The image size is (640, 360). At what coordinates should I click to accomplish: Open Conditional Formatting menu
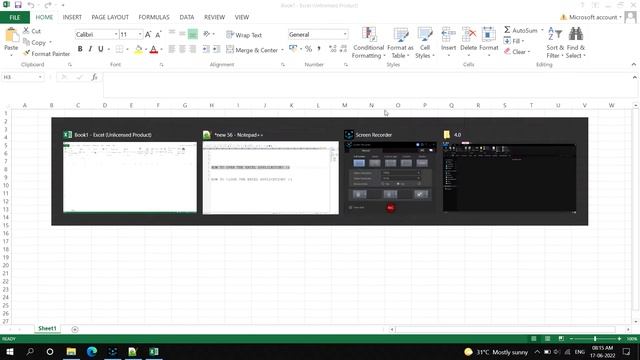click(369, 43)
